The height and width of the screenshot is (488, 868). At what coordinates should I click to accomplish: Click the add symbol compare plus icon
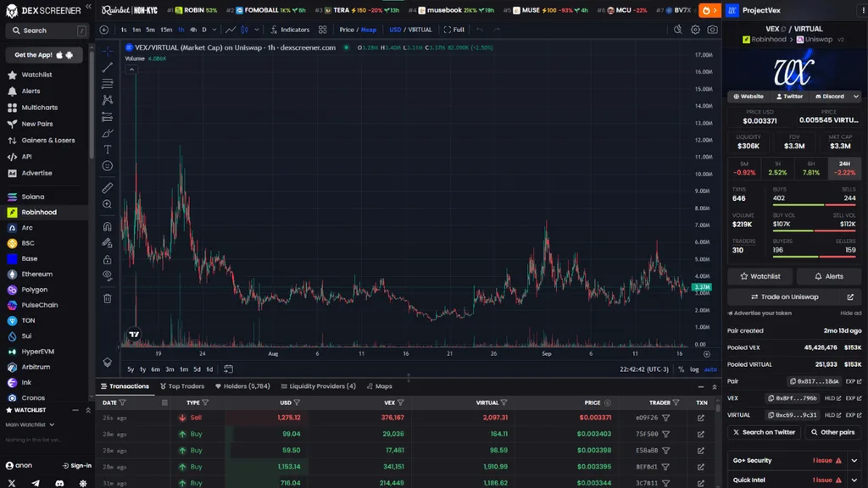click(104, 30)
